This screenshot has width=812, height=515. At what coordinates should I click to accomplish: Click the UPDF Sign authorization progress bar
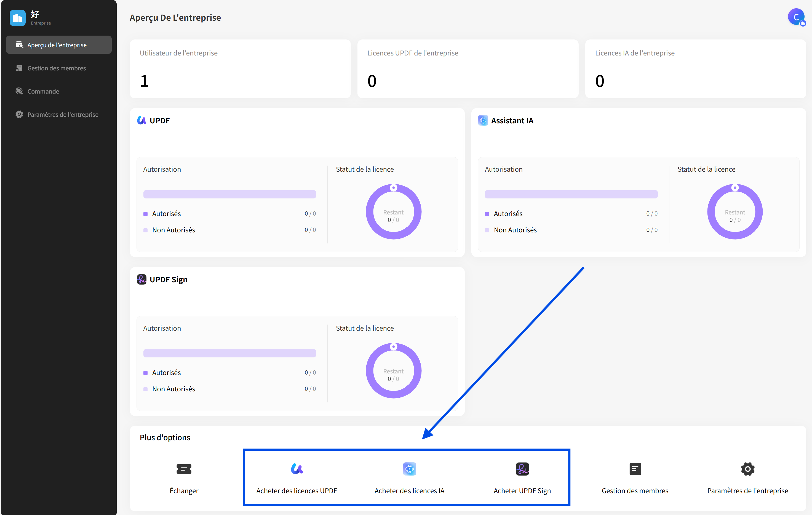230,353
